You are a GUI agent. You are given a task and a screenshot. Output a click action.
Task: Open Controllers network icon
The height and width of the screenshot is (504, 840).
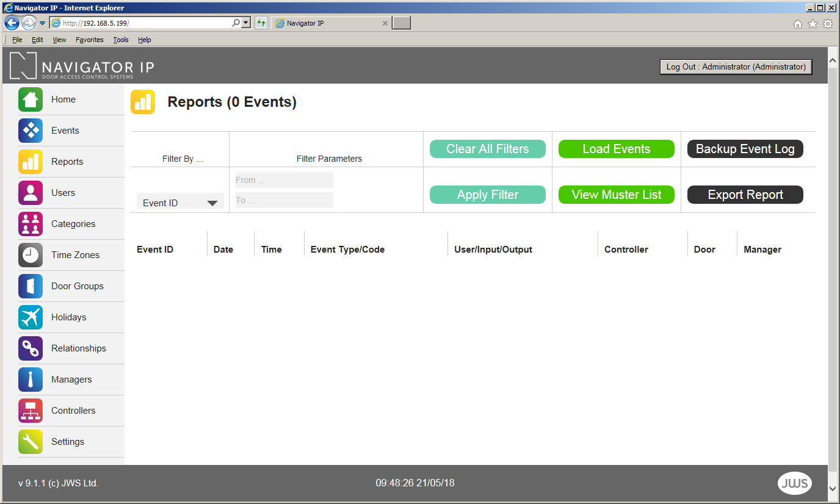point(31,411)
